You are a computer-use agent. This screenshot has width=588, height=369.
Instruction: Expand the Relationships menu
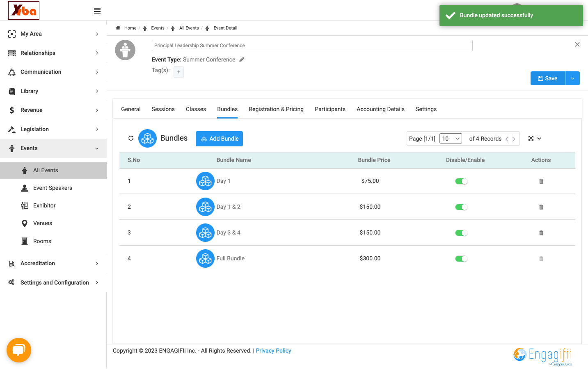(x=53, y=53)
